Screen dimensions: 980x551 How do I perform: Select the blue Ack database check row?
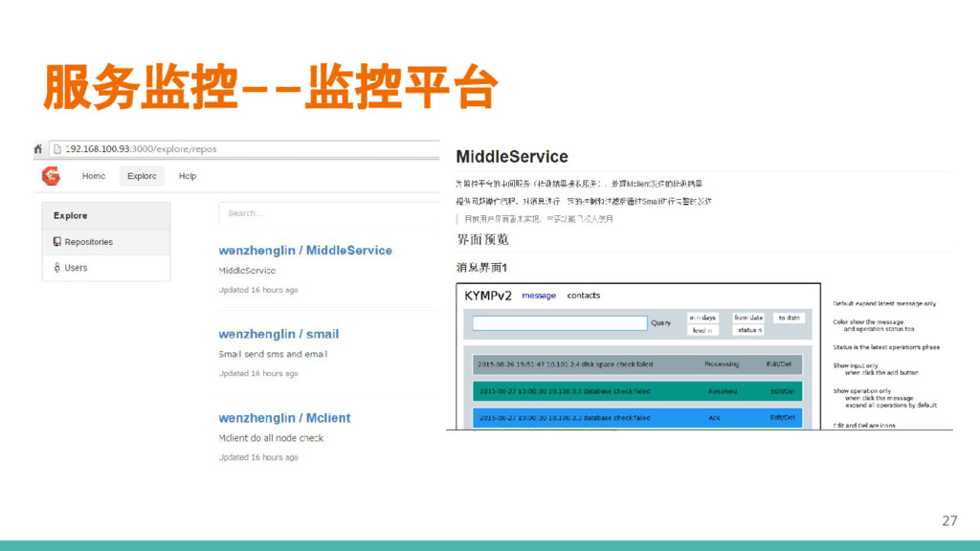click(636, 418)
